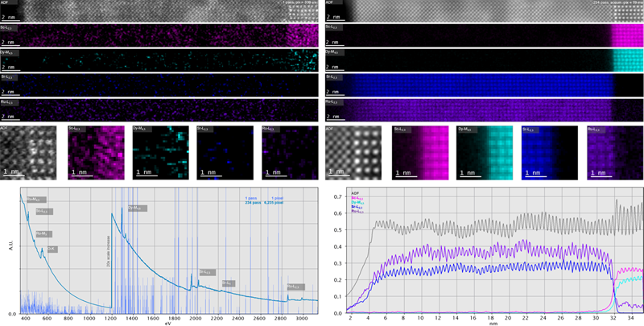Click the Ru-M4,5 edge label in spectrum
Image resolution: width=644 pixels, height=326 pixels.
(x=36, y=200)
